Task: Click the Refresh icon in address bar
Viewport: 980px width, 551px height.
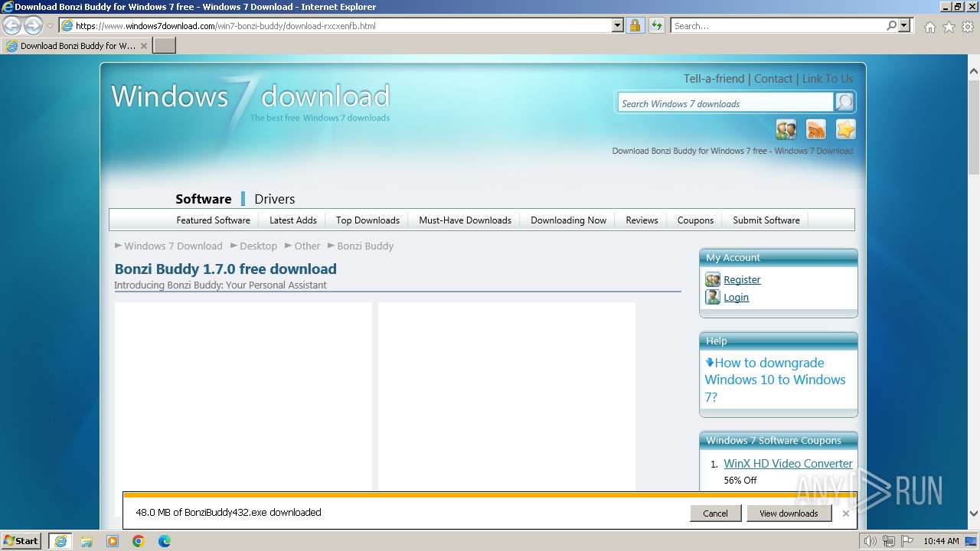Action: 656,26
